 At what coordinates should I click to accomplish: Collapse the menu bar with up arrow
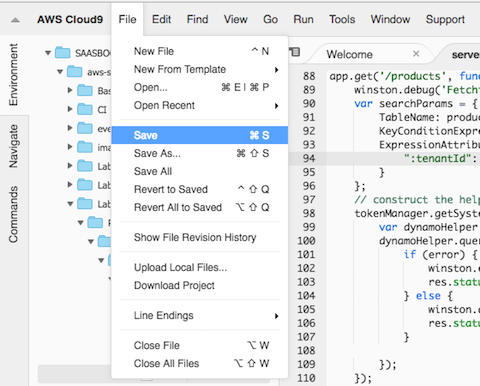tap(15, 20)
